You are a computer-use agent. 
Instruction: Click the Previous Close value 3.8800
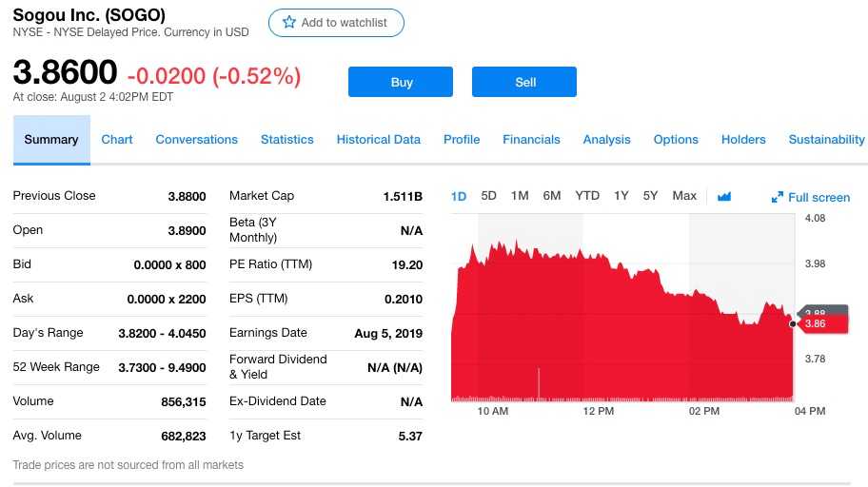click(187, 197)
